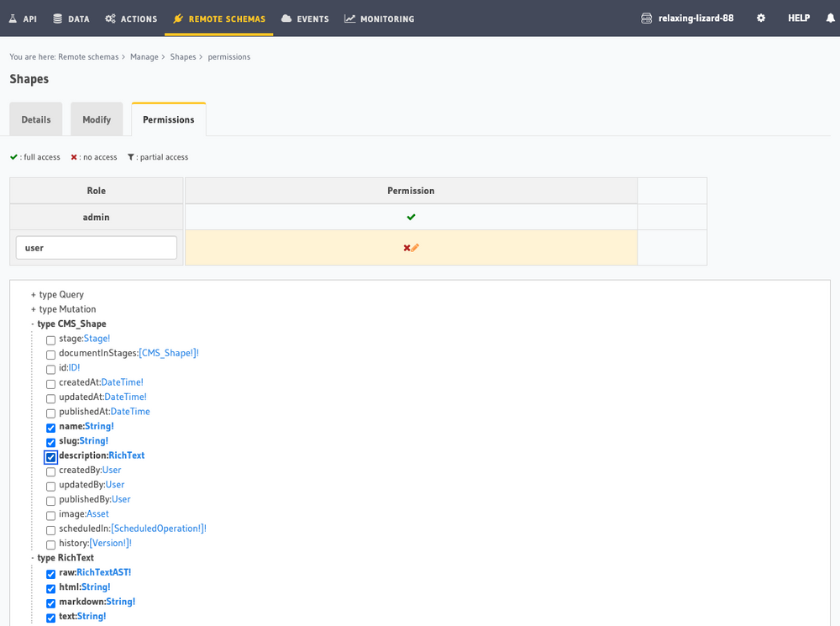Open the settings gear icon
840x626 pixels.
click(761, 17)
